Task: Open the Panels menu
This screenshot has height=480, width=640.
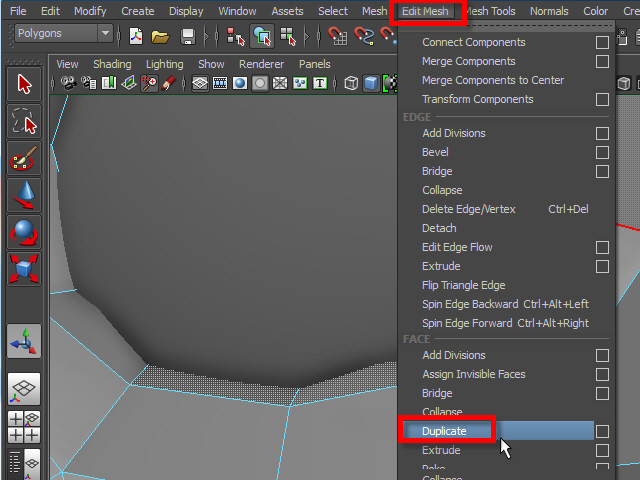Action: click(314, 64)
